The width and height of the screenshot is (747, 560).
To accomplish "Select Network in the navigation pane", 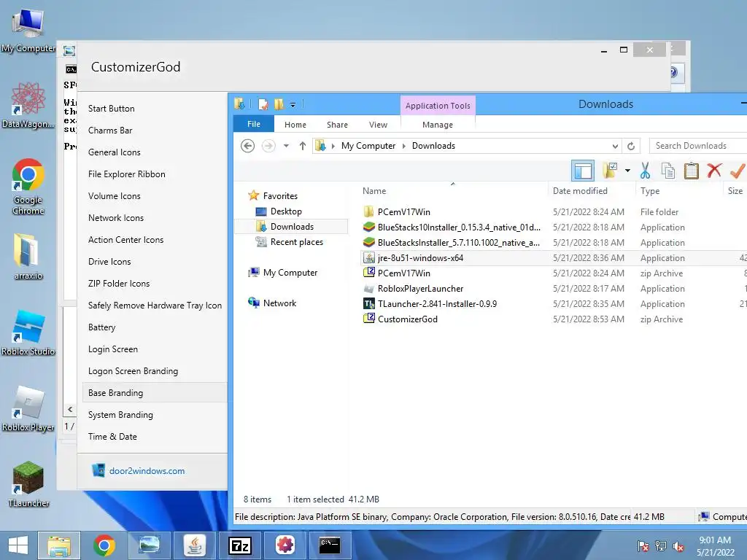I will (279, 303).
